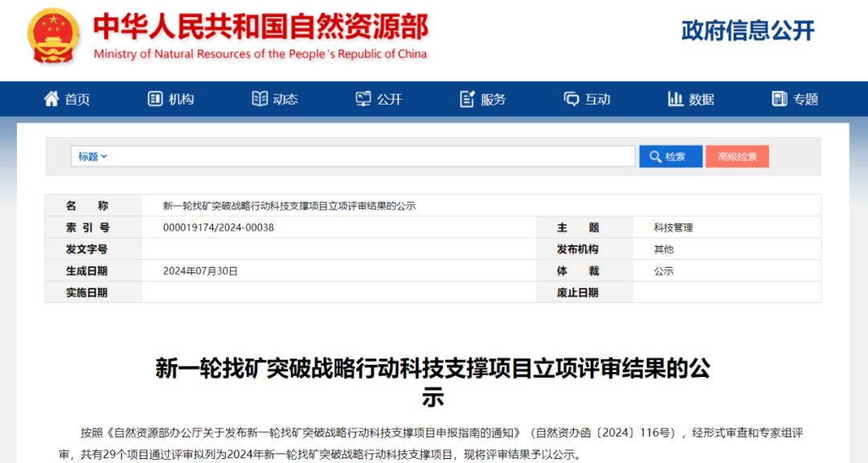
Task: Click the national emblem logo
Action: 53,36
